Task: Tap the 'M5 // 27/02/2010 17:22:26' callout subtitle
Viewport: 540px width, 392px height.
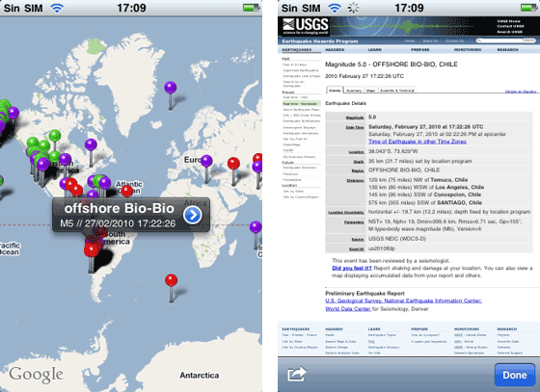Action: (x=118, y=223)
